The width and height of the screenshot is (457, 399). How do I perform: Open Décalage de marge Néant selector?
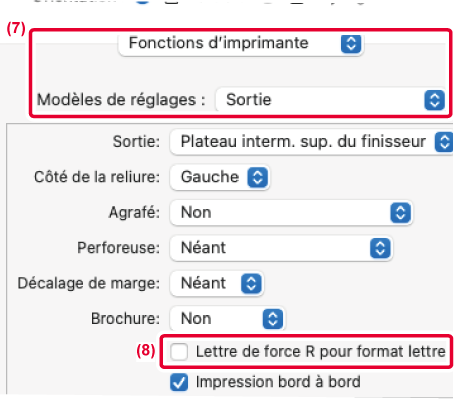(x=216, y=283)
